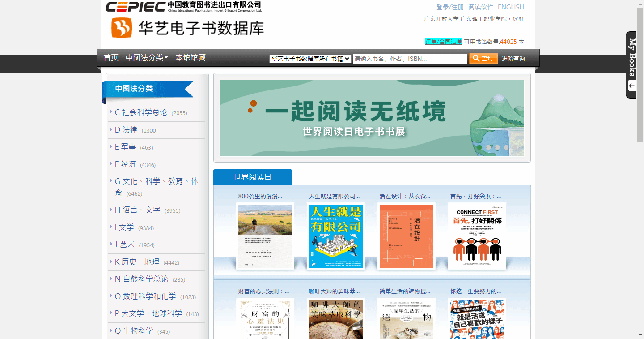Click title link 财富的心灵法则:...
The image size is (644, 339).
(x=263, y=292)
